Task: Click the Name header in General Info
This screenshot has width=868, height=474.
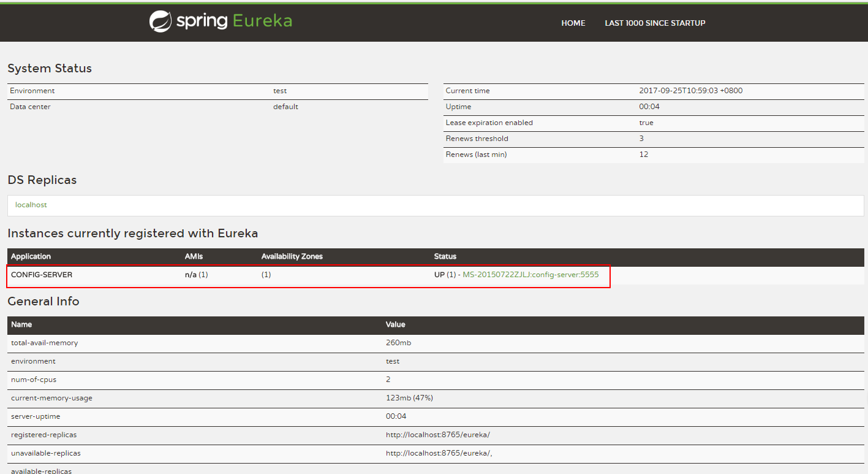Action: (21, 324)
